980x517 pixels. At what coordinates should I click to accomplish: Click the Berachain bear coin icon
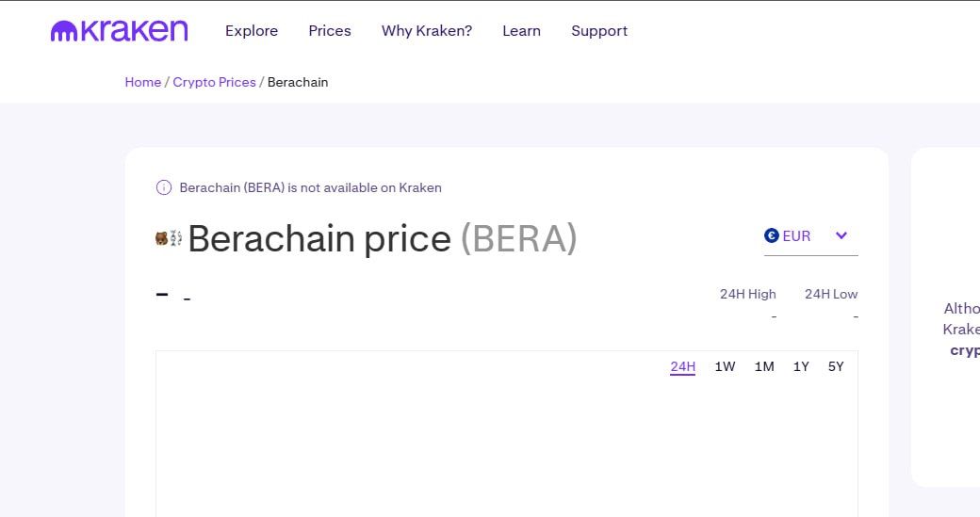point(169,238)
